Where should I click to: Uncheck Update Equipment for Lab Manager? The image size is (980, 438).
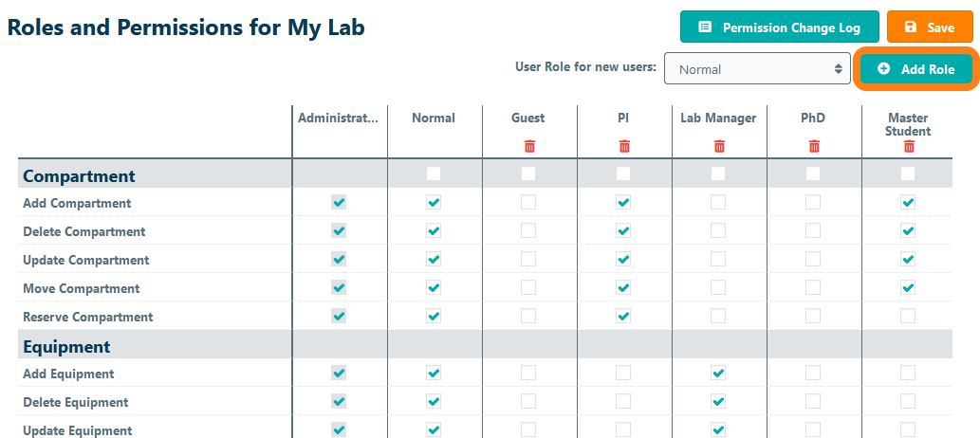[x=718, y=430]
